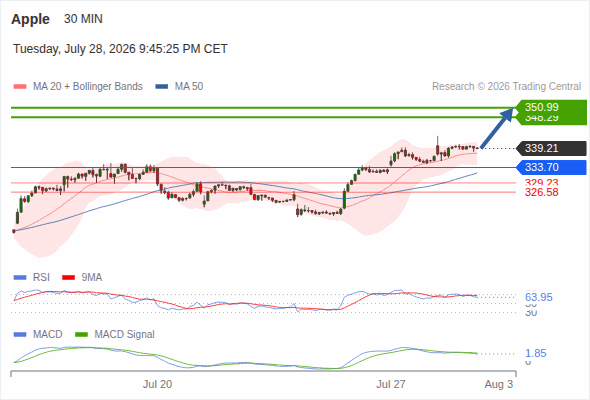Click the MACD Signal green legend marker
This screenshot has width=590, height=400.
click(81, 335)
